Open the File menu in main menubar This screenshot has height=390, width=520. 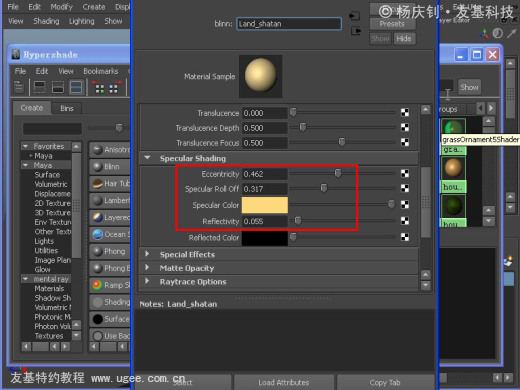point(13,7)
